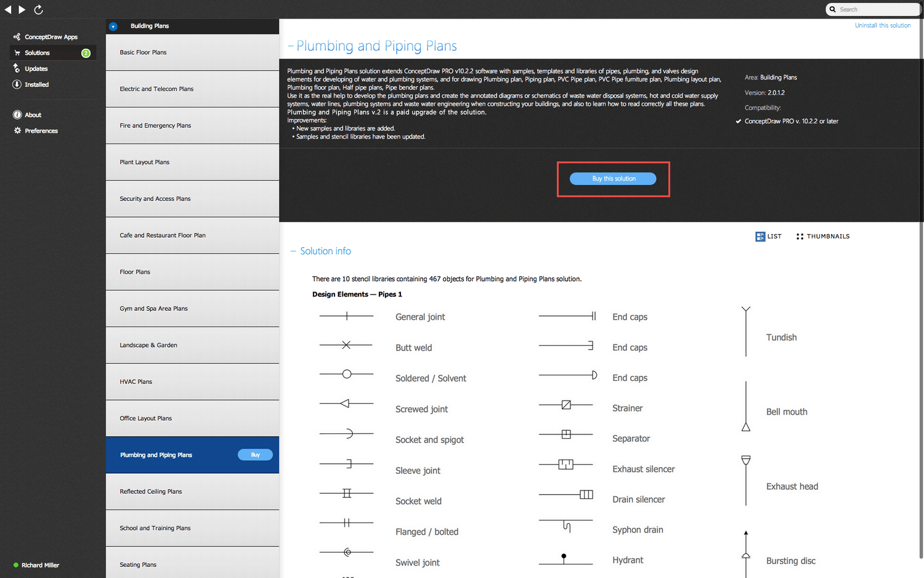
Task: Click Buy next to Plumbing and Piping Plans
Action: 255,455
